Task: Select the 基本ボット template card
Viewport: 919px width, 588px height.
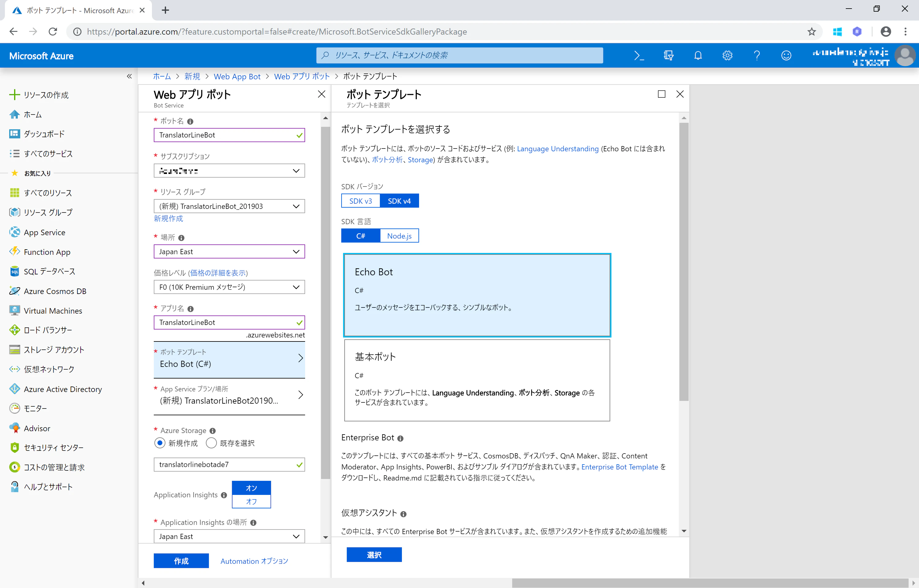Action: coord(477,380)
